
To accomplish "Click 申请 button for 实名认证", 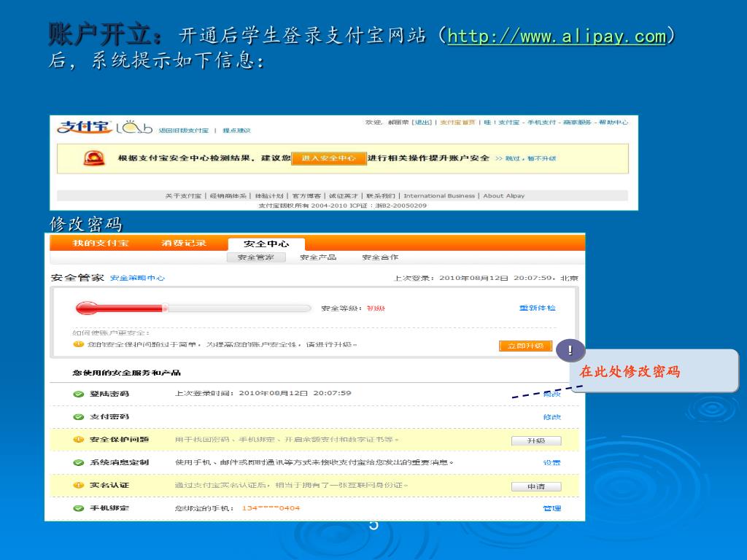I will [x=536, y=486].
